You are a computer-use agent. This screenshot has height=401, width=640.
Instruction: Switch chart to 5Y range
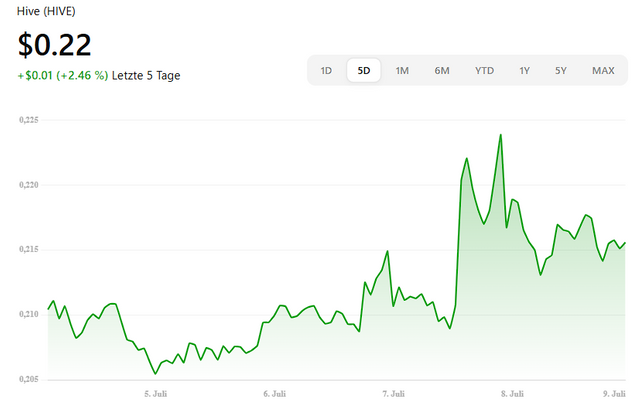click(x=560, y=71)
